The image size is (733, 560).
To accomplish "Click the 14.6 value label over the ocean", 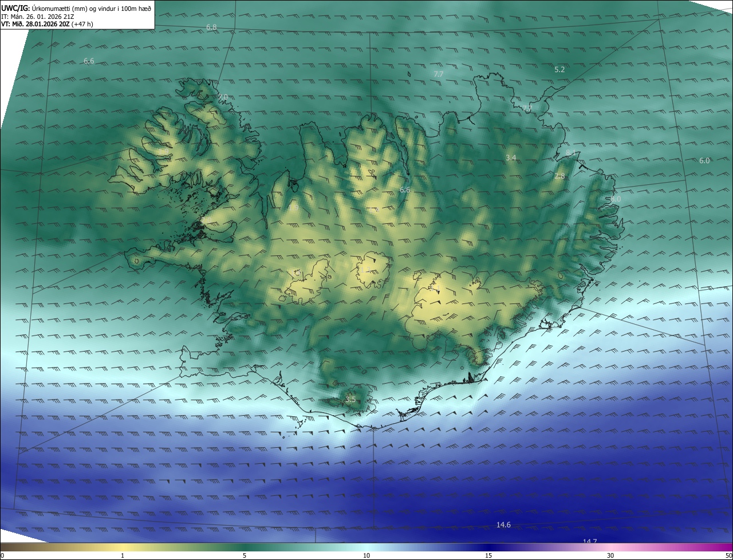I will coord(503,525).
